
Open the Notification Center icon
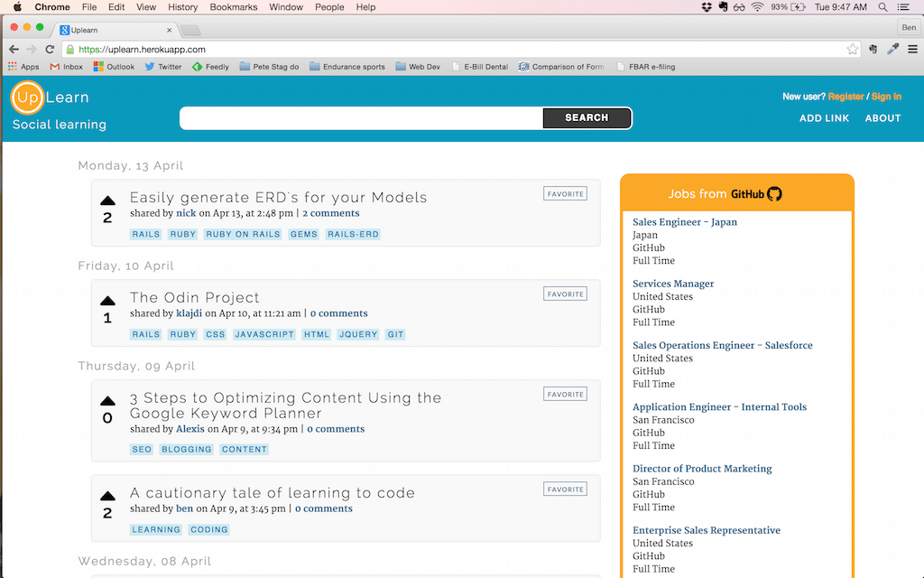[902, 7]
